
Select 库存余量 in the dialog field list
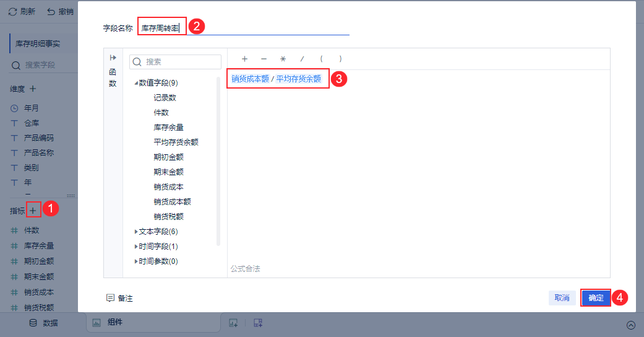pos(168,127)
